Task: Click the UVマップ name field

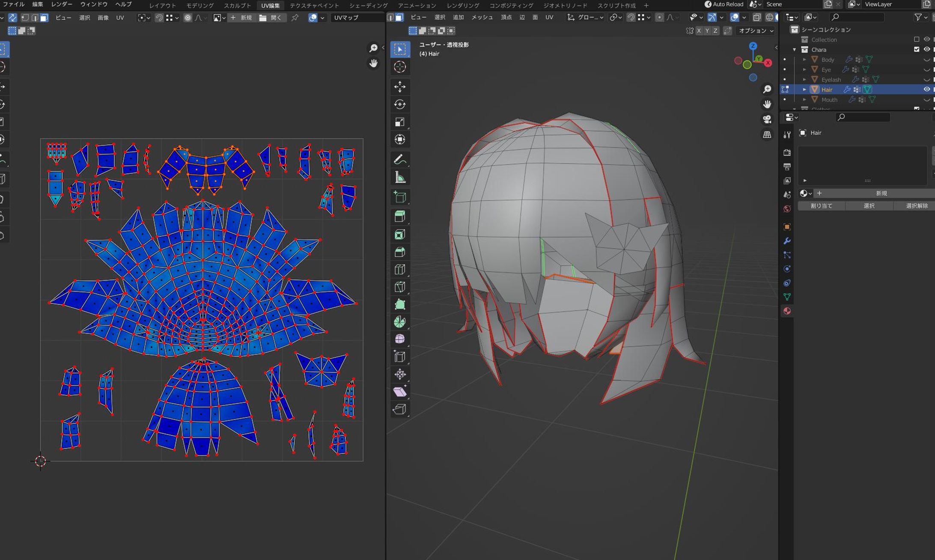Action: pos(357,18)
